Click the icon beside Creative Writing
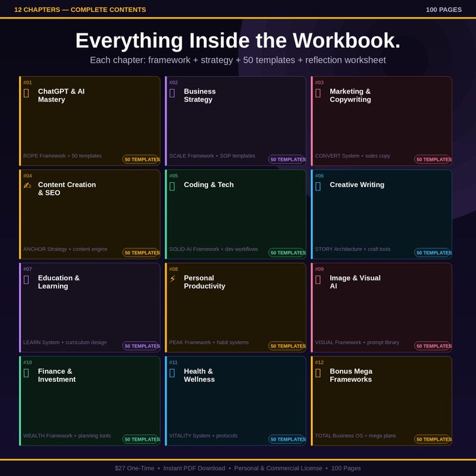The width and height of the screenshot is (476, 476). click(318, 186)
